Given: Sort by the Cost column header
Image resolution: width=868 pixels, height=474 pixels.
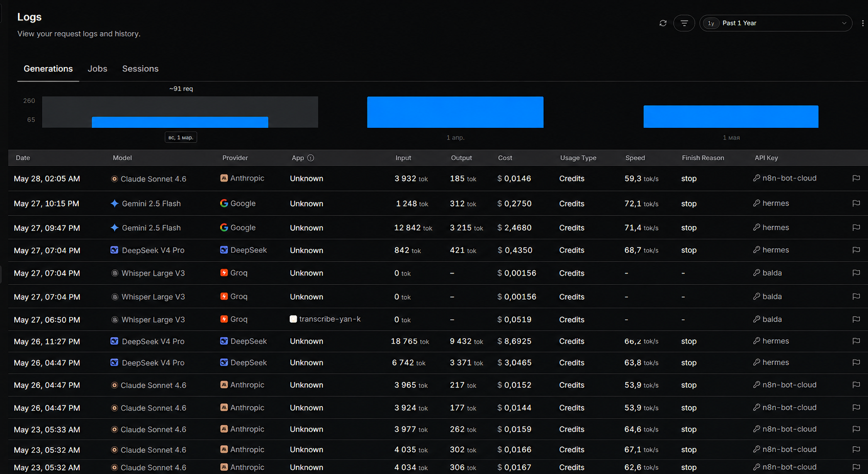Looking at the screenshot, I should click(x=505, y=158).
